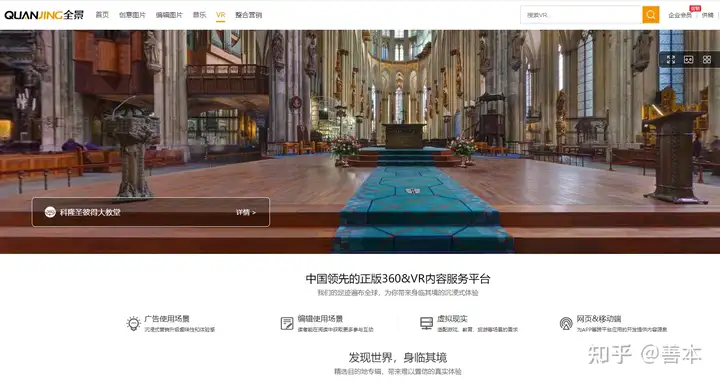Click the cathedral panorama banner image
This screenshot has height=383, width=720.
[360, 141]
